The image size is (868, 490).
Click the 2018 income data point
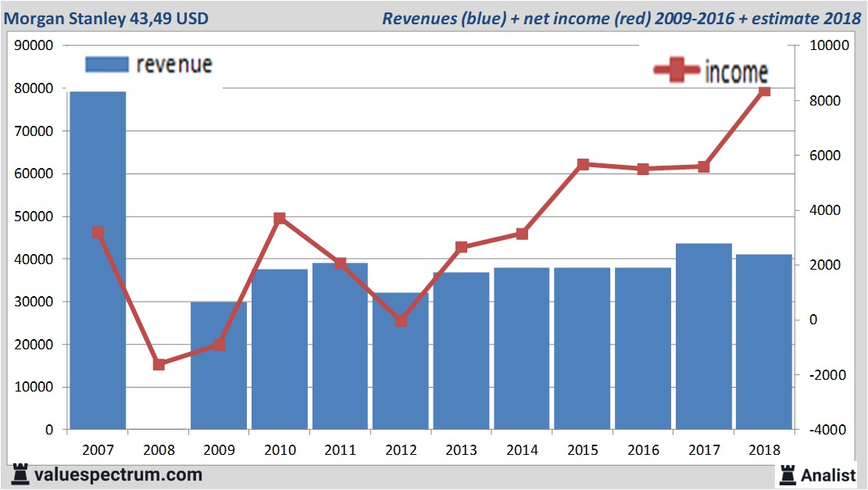pos(765,91)
